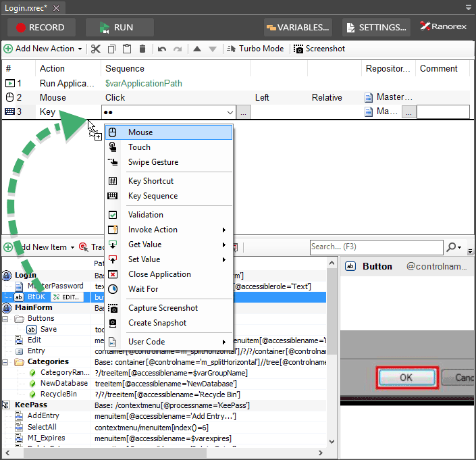
Task: Close the Login.rxrec tab
Action: (57, 8)
